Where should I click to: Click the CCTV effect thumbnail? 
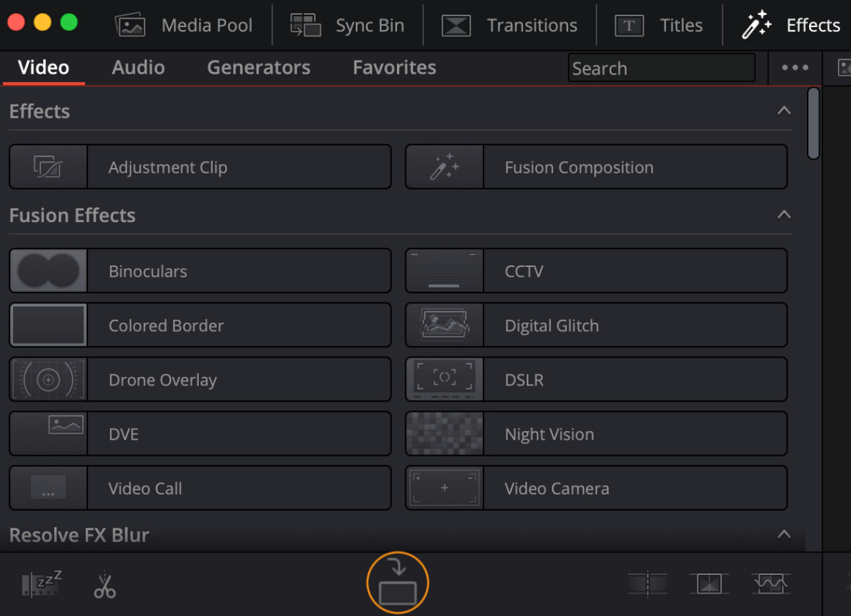coord(445,271)
